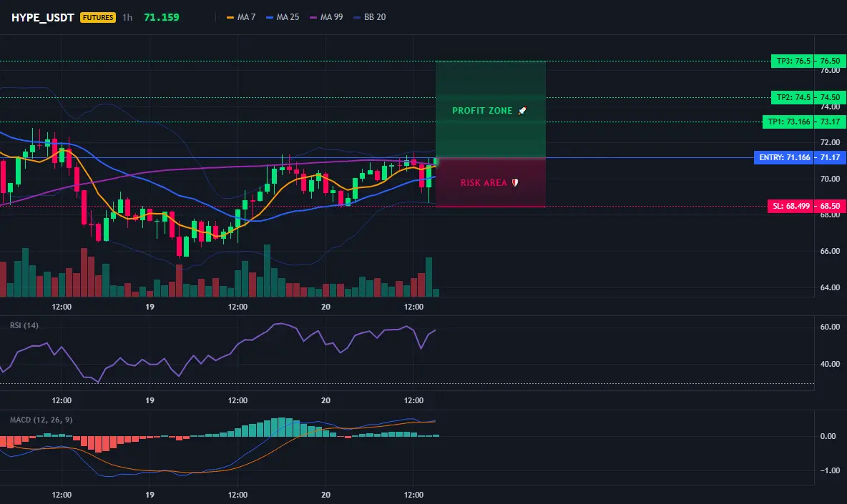Click the 64.00 price axis value

click(831, 287)
